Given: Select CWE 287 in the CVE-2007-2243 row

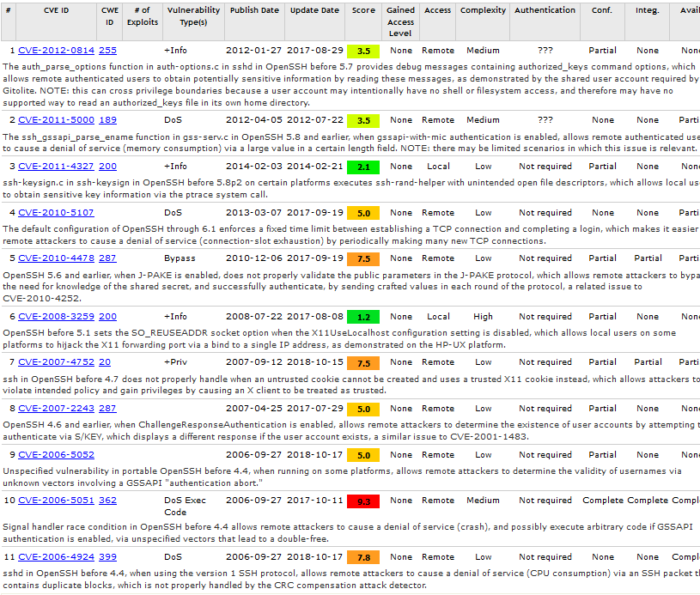Looking at the screenshot, I should coord(107,409).
